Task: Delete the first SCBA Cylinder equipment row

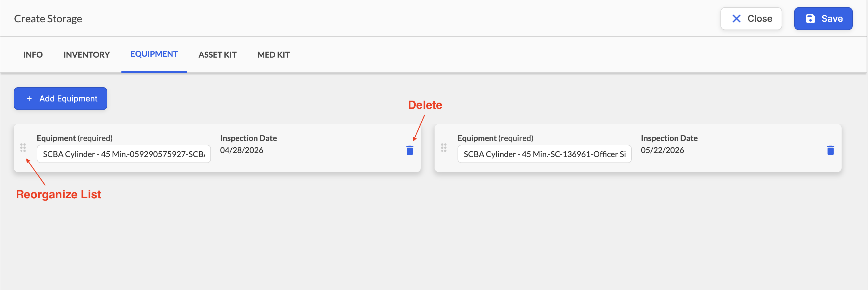Action: pyautogui.click(x=409, y=150)
